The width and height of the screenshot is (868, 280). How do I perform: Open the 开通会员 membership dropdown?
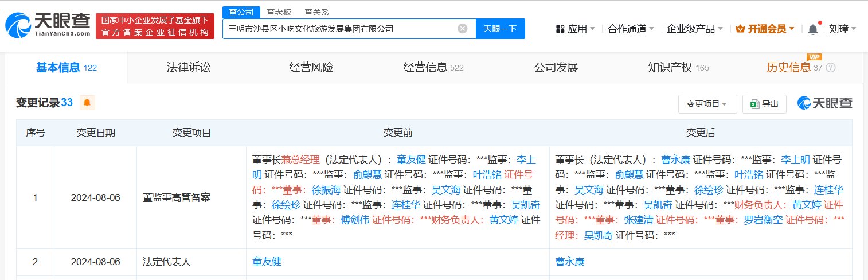coord(765,29)
